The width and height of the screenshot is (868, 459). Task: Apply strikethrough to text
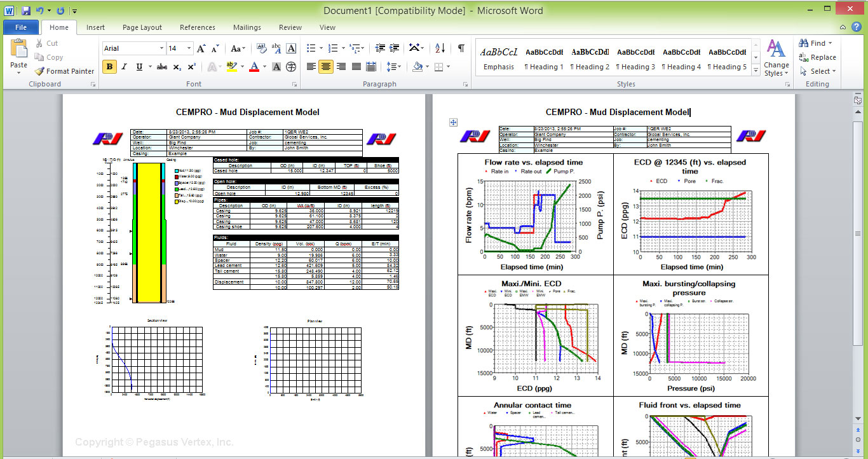pos(161,67)
